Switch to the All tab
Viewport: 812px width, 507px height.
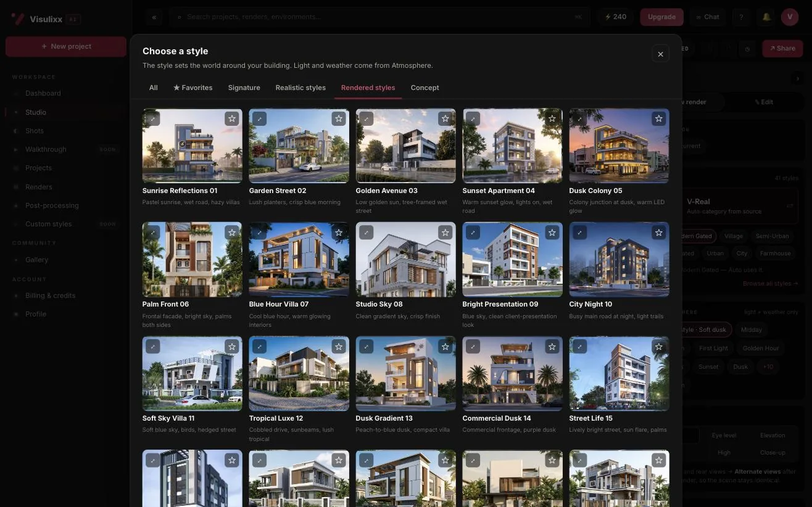pyautogui.click(x=154, y=88)
